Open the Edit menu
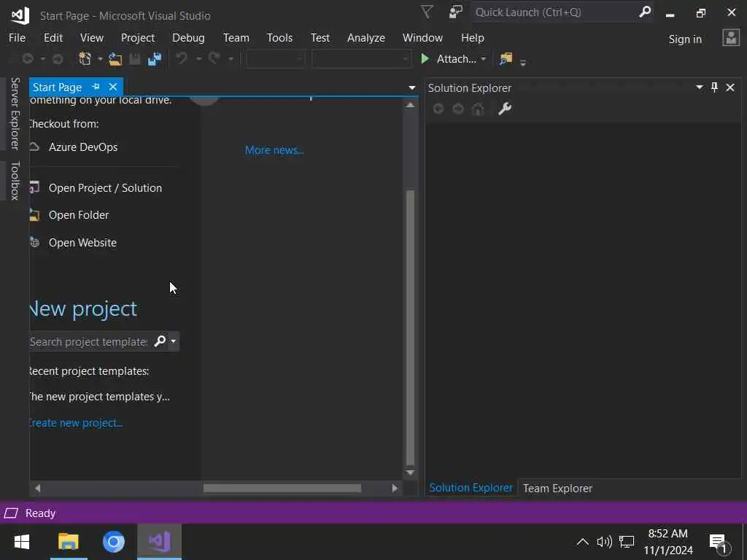 point(53,38)
